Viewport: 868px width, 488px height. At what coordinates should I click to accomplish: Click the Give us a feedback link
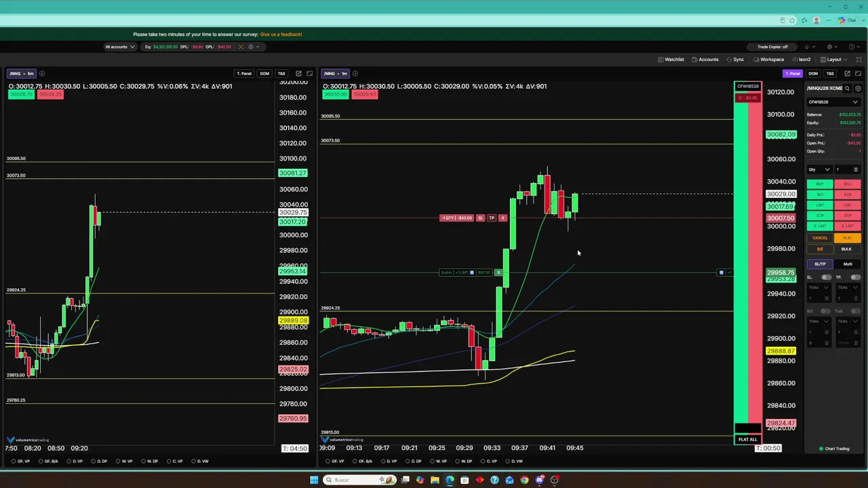click(x=281, y=34)
